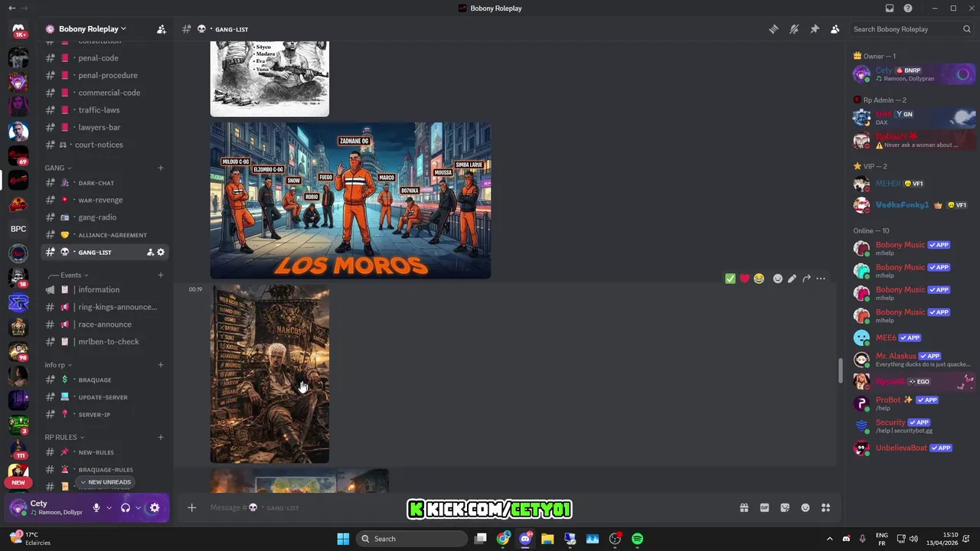Screen dimensions: 980x551
Task: Edit message with pencil icon
Action: [792, 279]
